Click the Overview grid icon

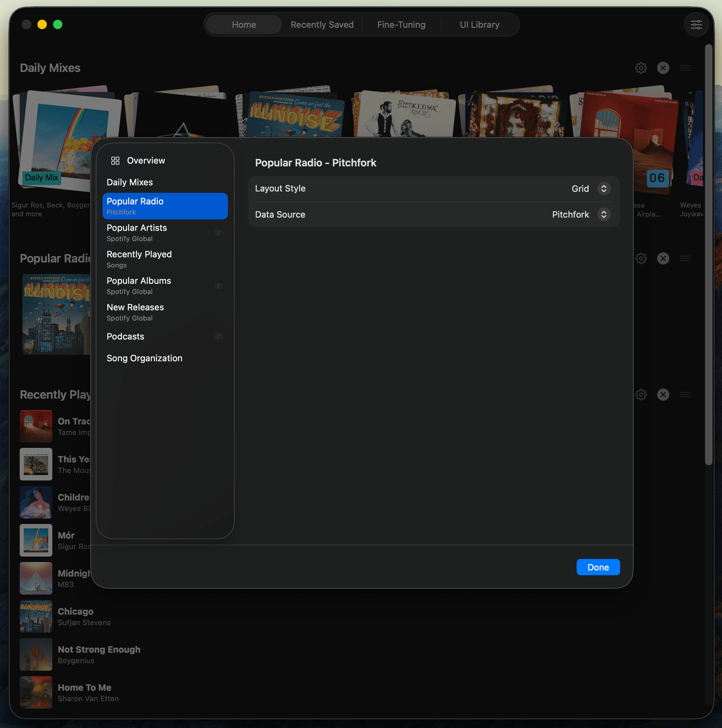(x=115, y=160)
